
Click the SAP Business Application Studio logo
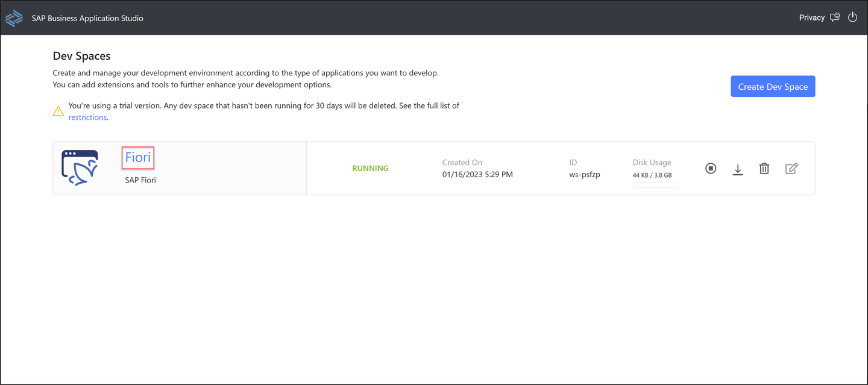pos(14,18)
